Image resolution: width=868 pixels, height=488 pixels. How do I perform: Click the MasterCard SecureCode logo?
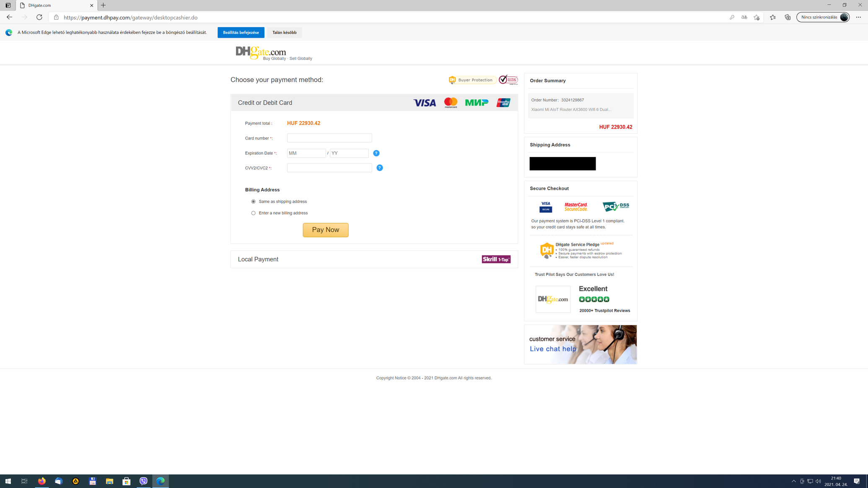576,207
